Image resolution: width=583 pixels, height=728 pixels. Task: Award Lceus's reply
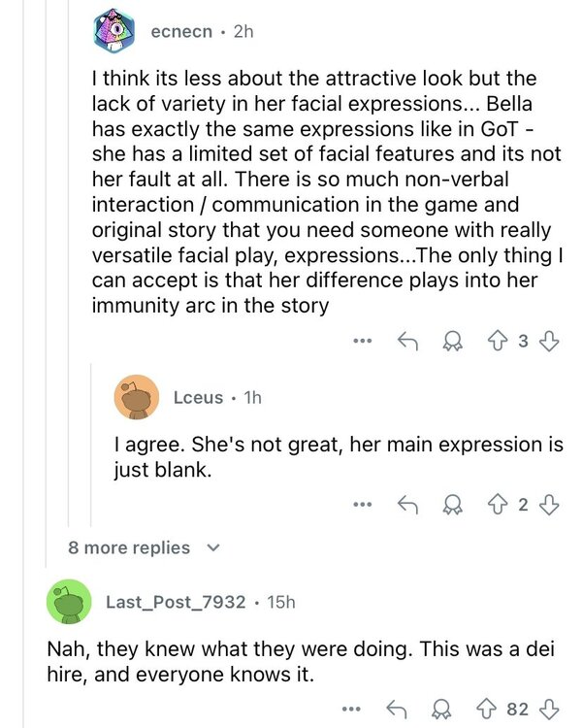click(x=451, y=504)
